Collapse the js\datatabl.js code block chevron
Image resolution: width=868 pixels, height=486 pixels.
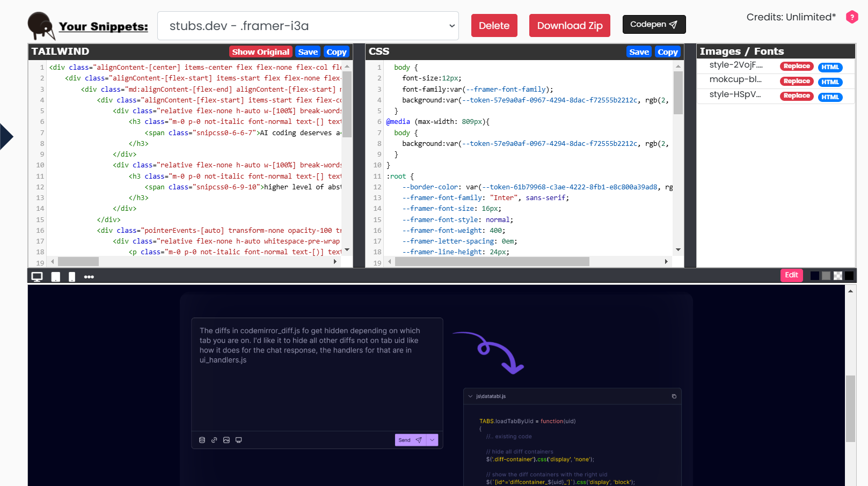point(471,396)
